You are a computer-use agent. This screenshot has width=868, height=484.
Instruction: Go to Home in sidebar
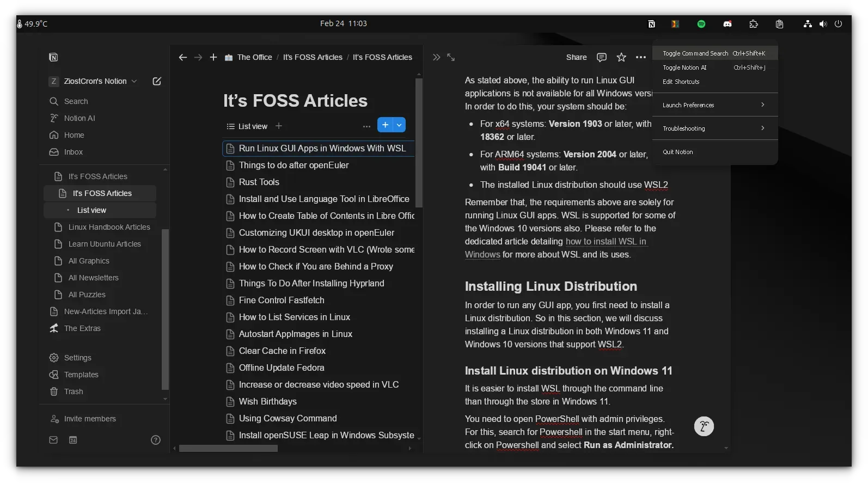[74, 135]
